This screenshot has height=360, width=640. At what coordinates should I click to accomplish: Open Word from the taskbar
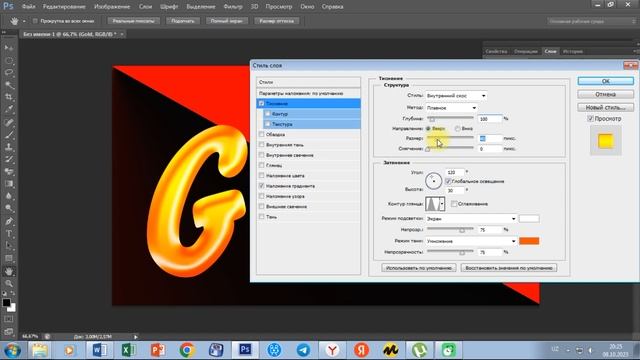tap(100, 350)
